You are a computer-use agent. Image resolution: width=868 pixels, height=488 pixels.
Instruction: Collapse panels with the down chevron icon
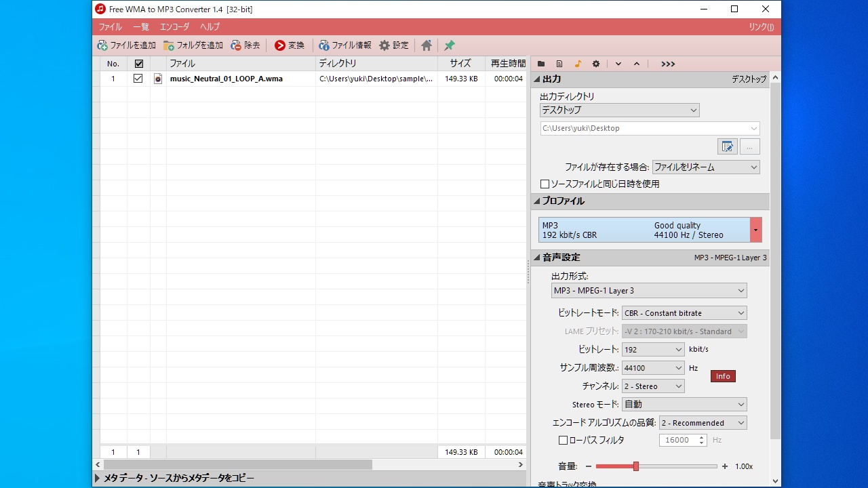tap(618, 64)
